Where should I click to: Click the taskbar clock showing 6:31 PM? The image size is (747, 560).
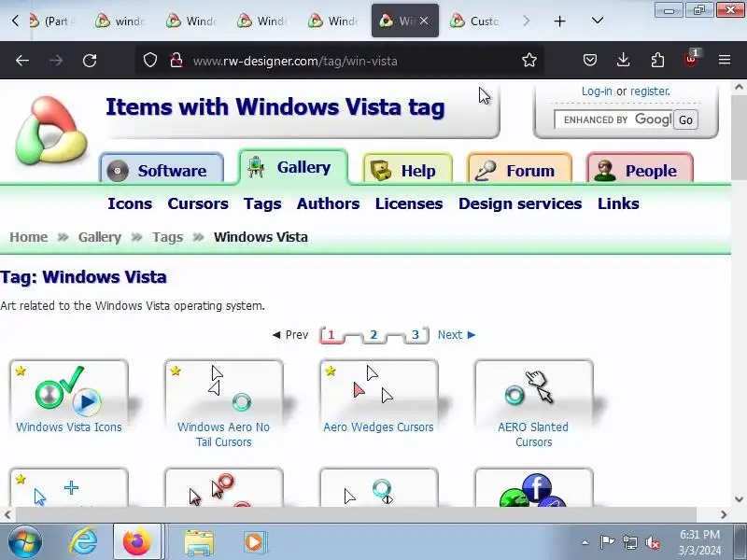coord(699,542)
